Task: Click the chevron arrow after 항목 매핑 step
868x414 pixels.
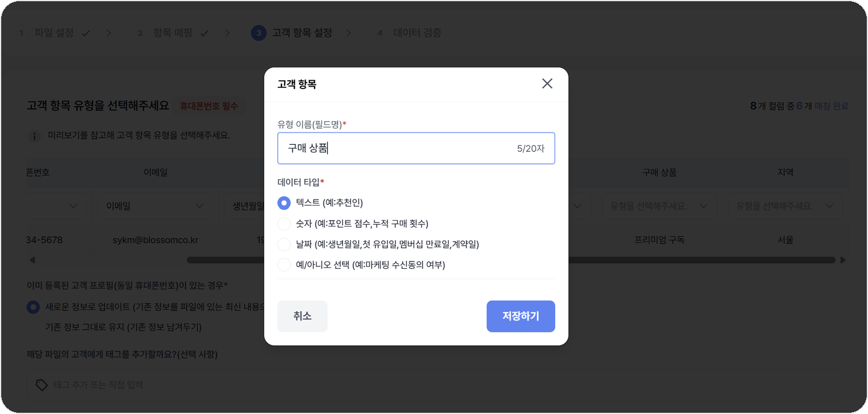Action: 227,33
